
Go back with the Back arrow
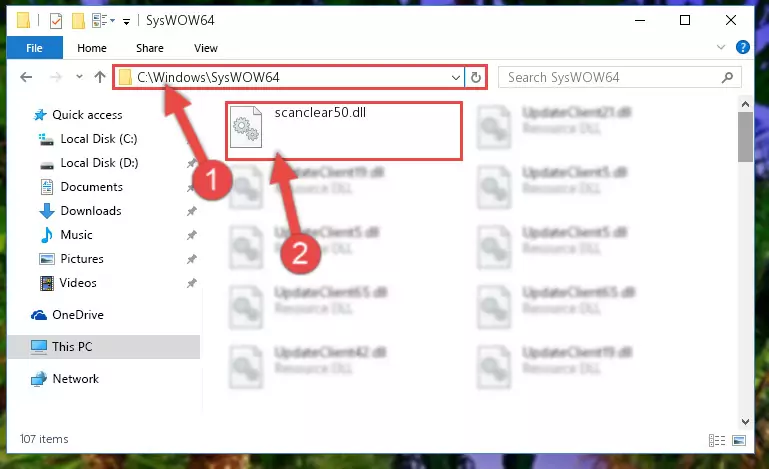(26, 77)
